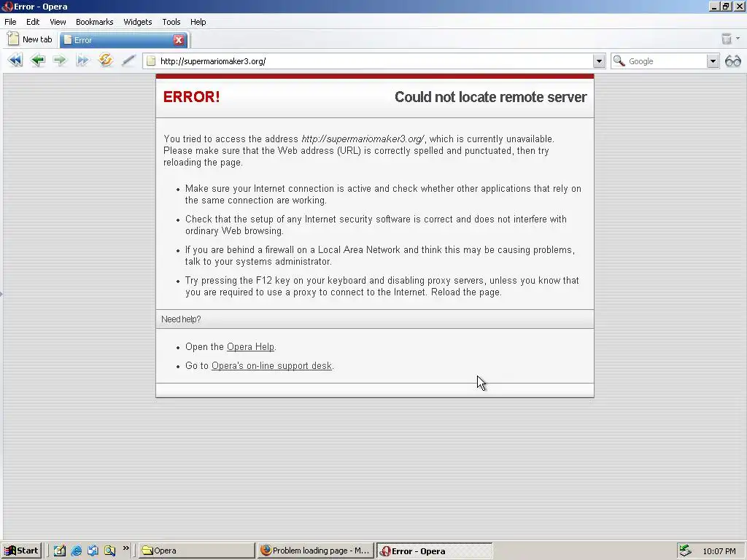Open the View menu
747x560 pixels.
pyautogui.click(x=58, y=22)
